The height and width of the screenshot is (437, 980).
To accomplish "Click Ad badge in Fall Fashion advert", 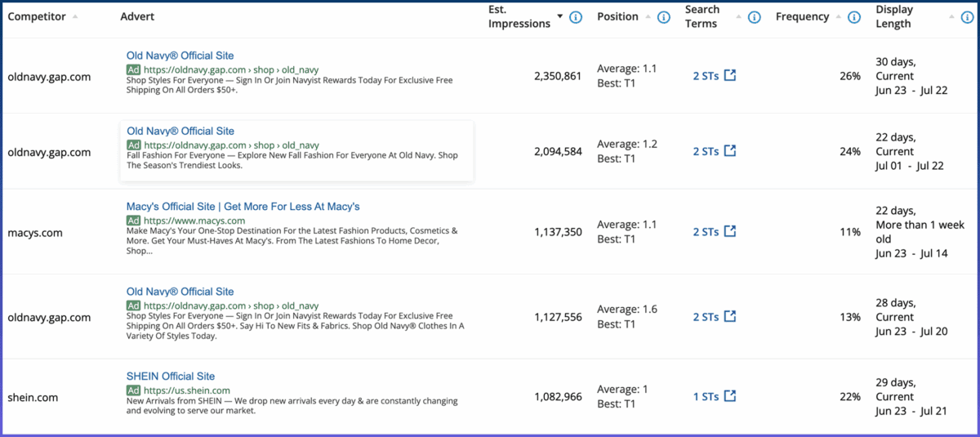I will pos(134,145).
